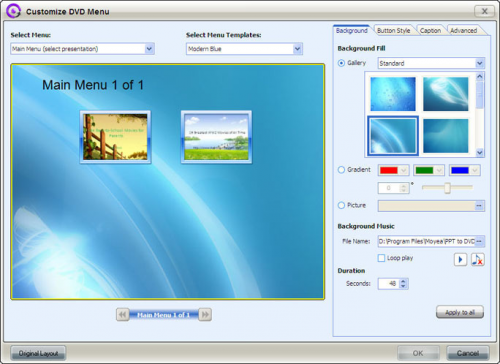The image size is (500, 364).
Task: Go to previous menu page arrow
Action: 122,314
